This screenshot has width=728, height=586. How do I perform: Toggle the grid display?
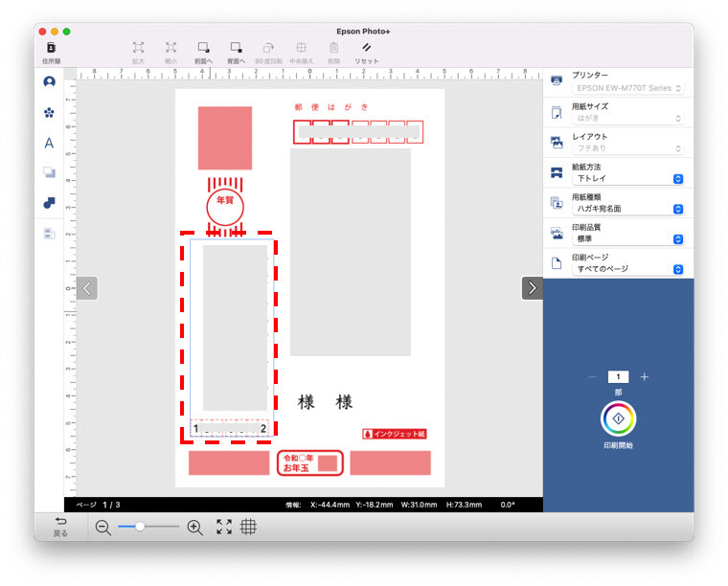[249, 527]
